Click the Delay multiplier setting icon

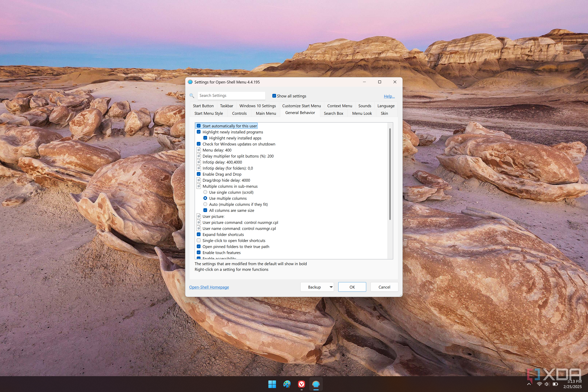(x=199, y=156)
